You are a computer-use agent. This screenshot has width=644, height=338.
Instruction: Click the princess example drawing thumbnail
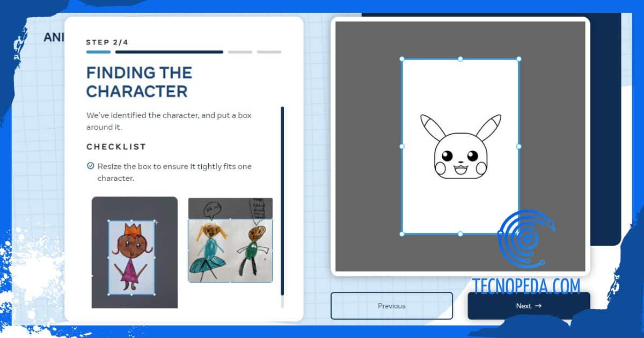pyautogui.click(x=134, y=252)
